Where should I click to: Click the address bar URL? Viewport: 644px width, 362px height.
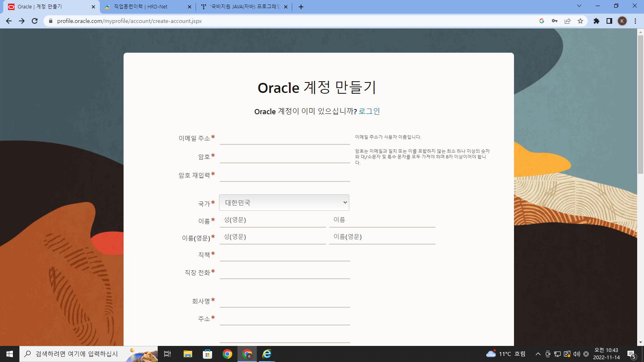click(129, 21)
